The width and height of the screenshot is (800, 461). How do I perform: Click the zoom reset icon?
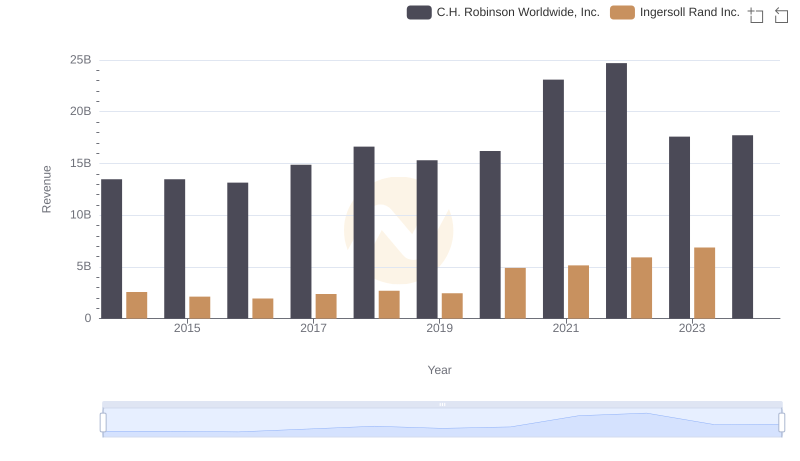tap(778, 14)
